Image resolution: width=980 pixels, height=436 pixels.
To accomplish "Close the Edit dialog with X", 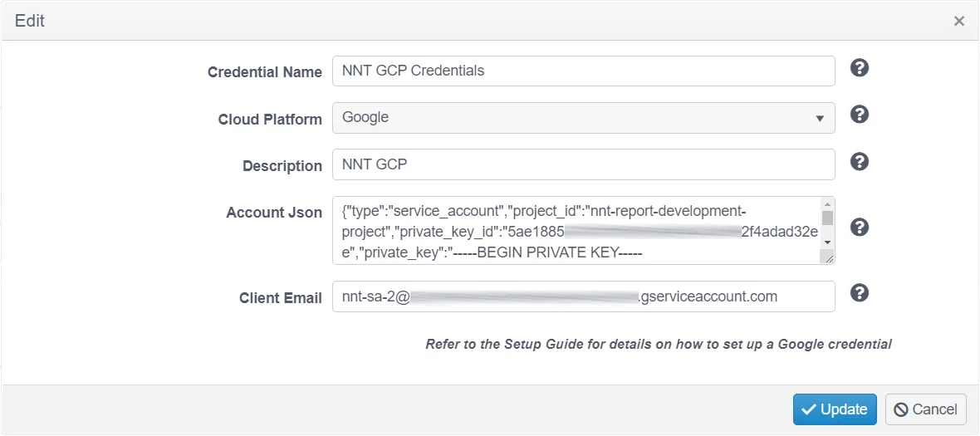I will [x=958, y=22].
